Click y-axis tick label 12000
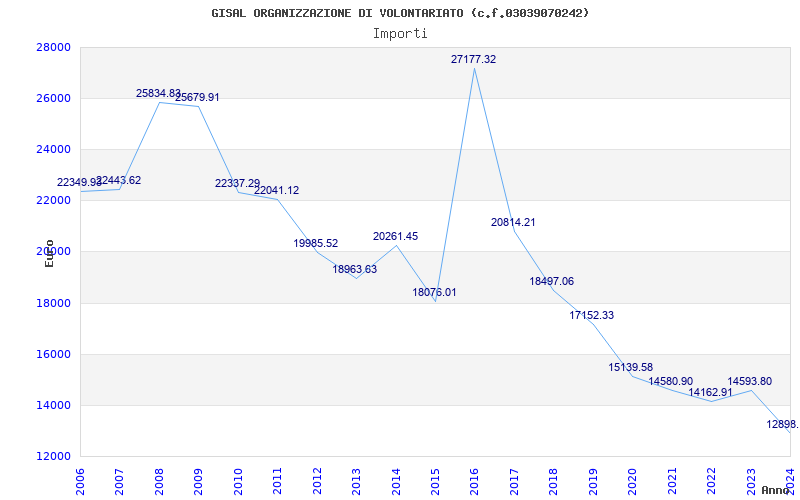The image size is (800, 500). (x=53, y=456)
